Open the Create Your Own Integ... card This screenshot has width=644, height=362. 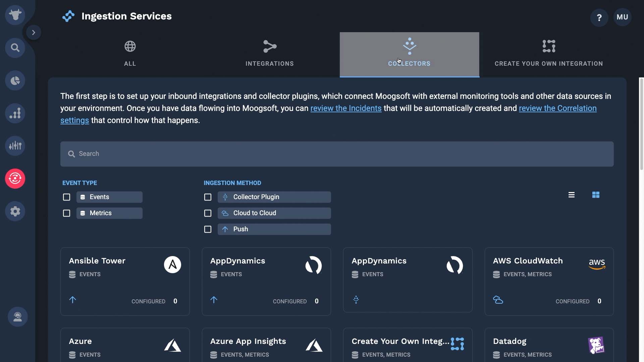pyautogui.click(x=408, y=345)
